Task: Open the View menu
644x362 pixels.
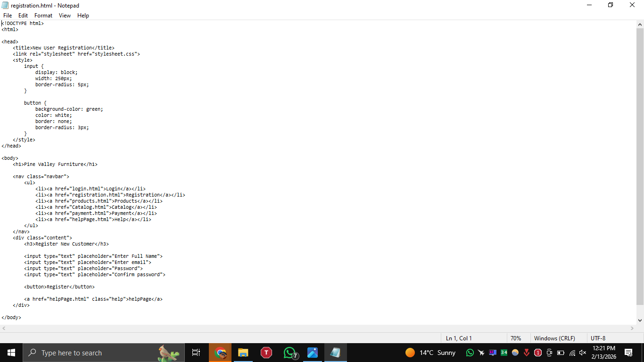Action: click(x=65, y=15)
